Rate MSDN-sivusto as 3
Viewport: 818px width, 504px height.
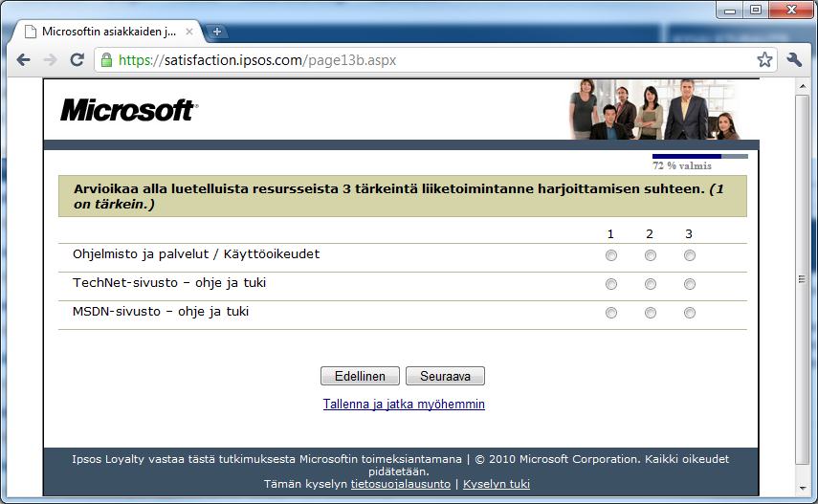click(690, 313)
